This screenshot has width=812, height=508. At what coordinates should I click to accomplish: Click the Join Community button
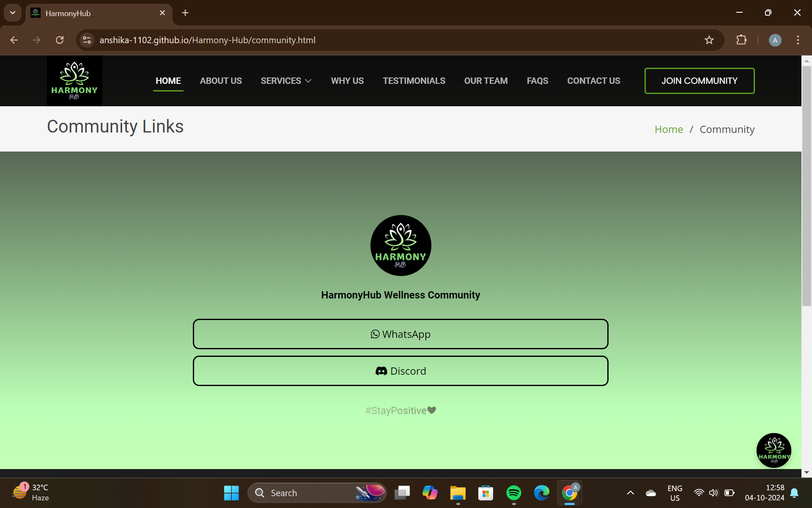pos(699,81)
